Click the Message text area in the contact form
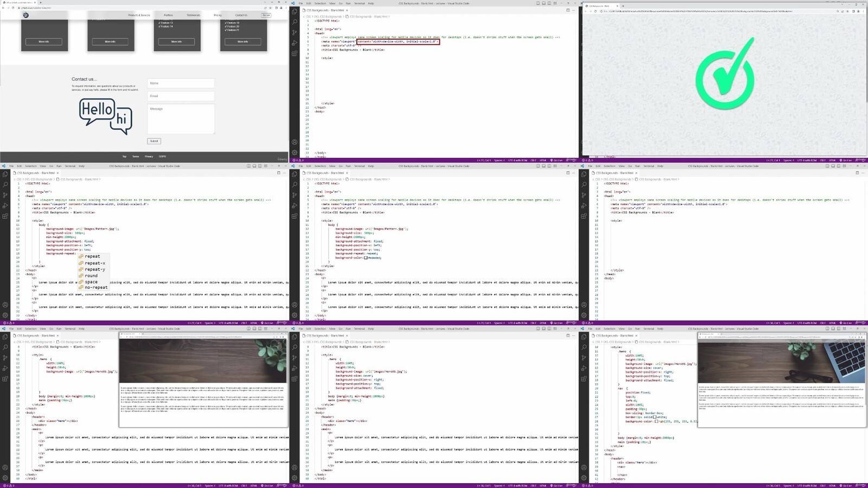This screenshot has height=488, width=868. (x=181, y=119)
